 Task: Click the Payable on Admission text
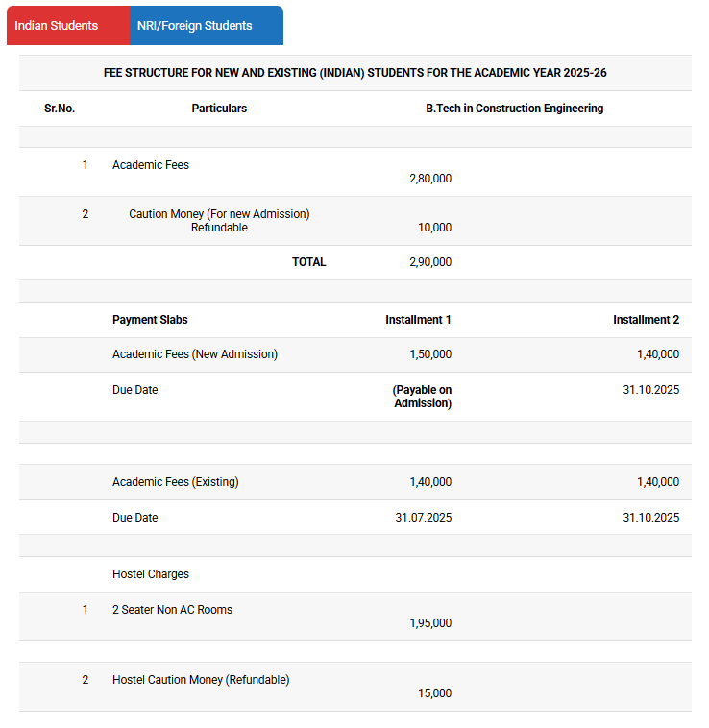[x=422, y=397]
